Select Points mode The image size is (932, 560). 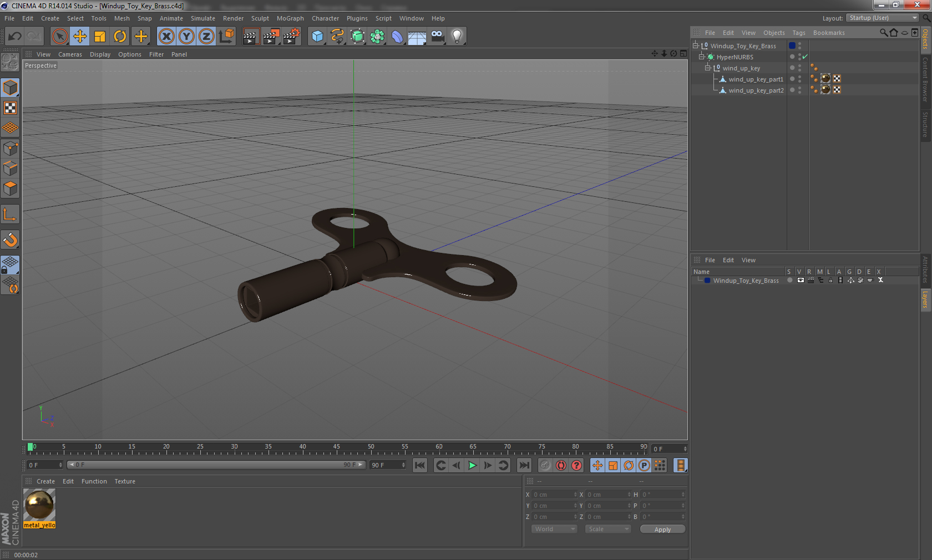point(11,148)
